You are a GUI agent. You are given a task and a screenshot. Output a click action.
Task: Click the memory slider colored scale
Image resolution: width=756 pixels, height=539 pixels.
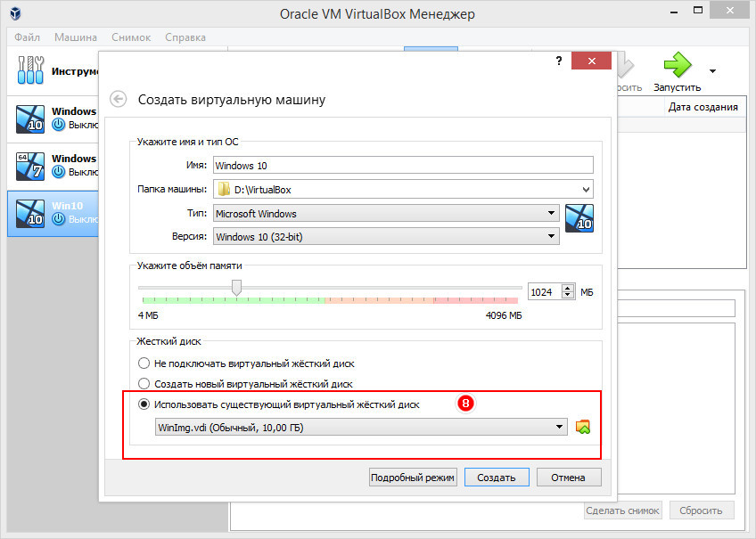click(330, 300)
